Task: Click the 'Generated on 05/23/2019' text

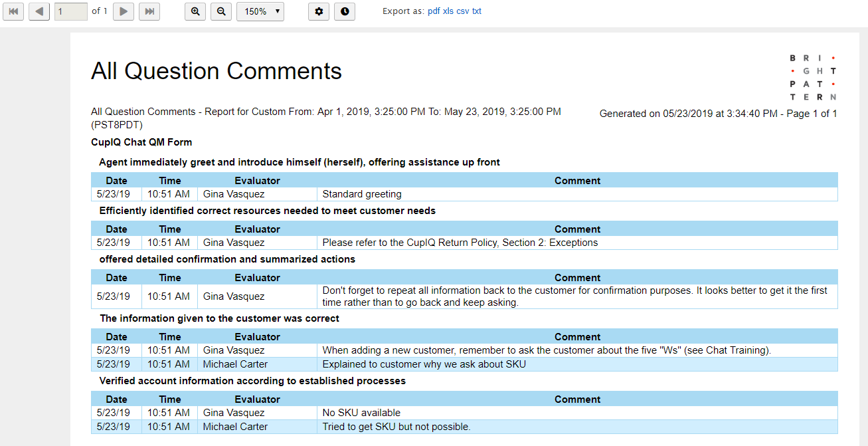Action: pyautogui.click(x=718, y=114)
